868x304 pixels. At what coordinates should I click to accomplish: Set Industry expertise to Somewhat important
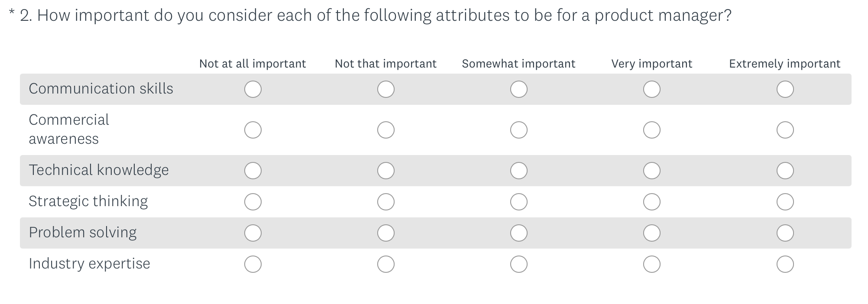[x=518, y=264]
